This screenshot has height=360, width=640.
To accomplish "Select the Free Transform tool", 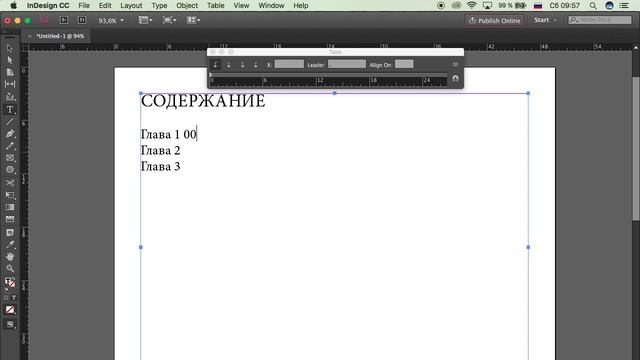I will tap(10, 195).
